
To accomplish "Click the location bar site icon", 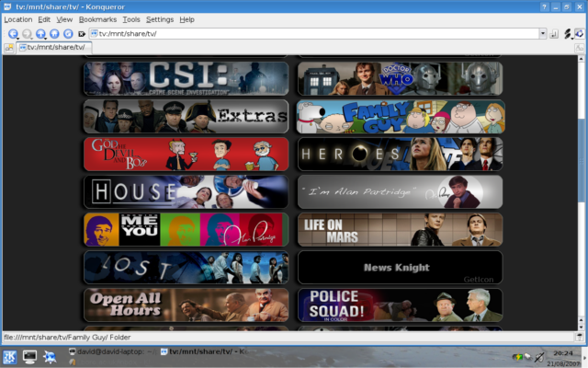I will click(x=94, y=33).
